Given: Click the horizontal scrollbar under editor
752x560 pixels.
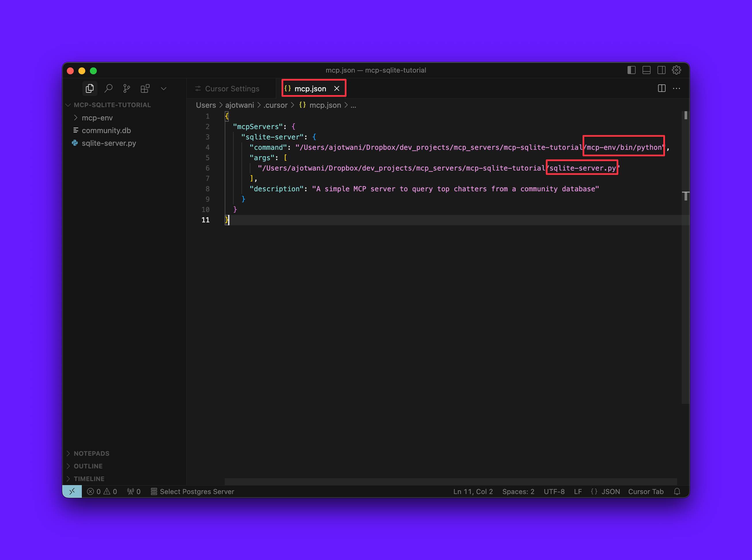Looking at the screenshot, I should [451, 481].
